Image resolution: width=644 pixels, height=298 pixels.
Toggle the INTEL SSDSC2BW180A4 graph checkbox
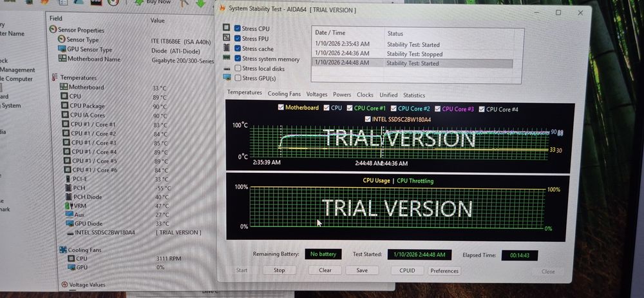coord(368,119)
